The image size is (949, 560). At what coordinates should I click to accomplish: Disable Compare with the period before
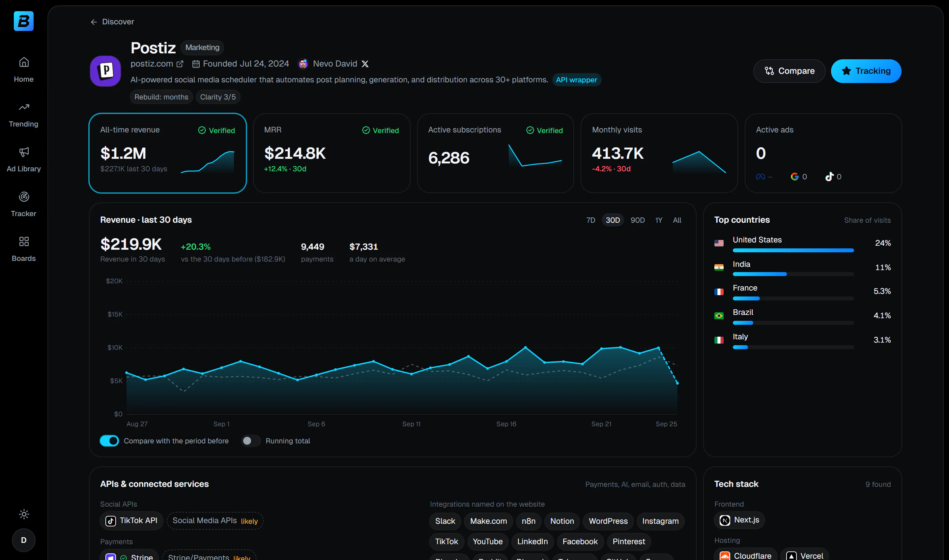(x=109, y=441)
